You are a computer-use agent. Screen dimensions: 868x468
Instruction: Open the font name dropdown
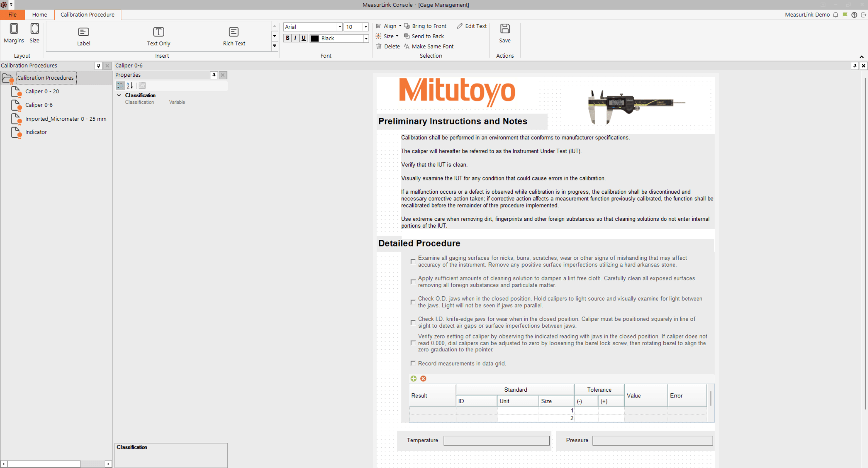(339, 27)
